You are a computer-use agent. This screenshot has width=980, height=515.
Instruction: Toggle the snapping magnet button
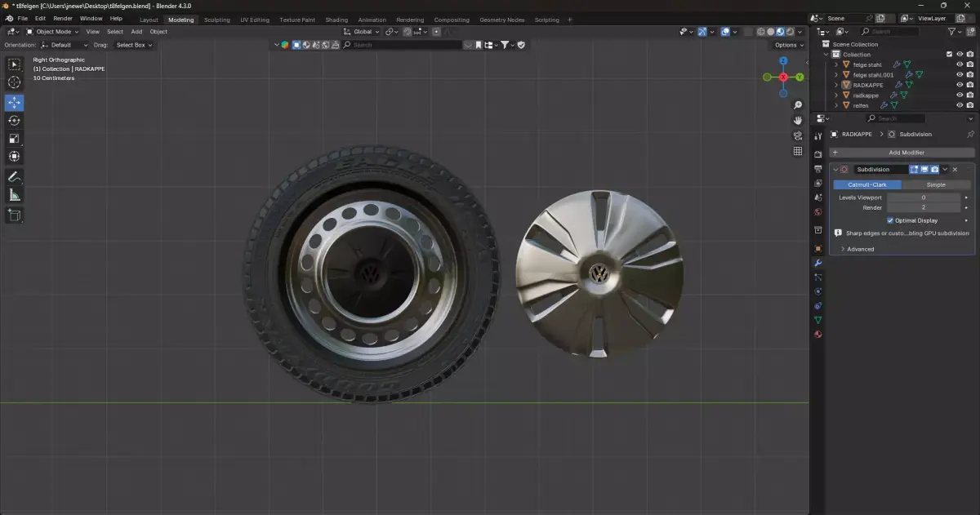click(x=405, y=32)
